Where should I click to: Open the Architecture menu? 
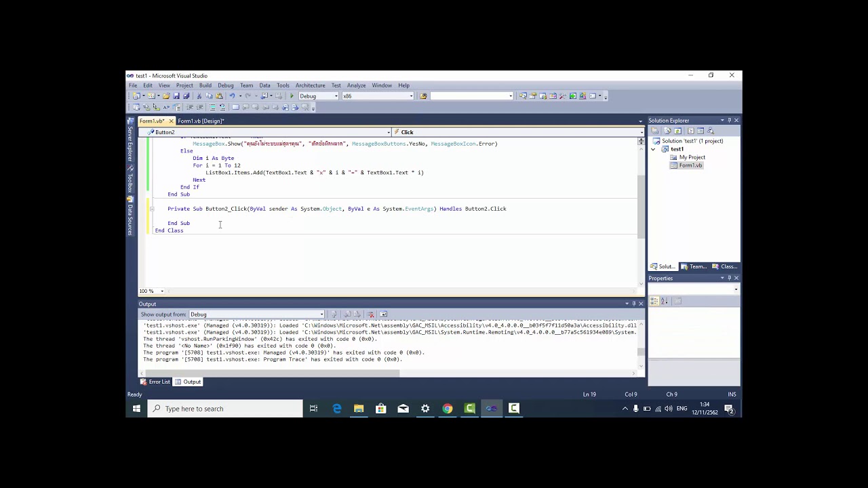(x=310, y=85)
